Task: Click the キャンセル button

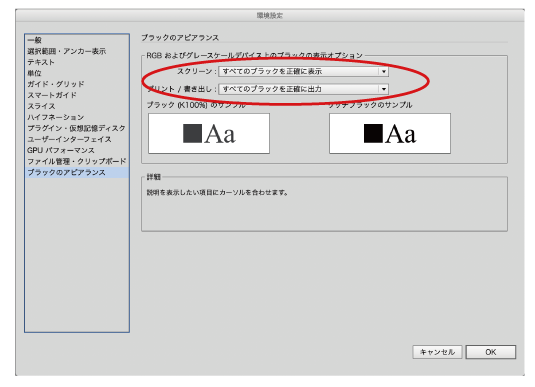Action: click(x=437, y=352)
